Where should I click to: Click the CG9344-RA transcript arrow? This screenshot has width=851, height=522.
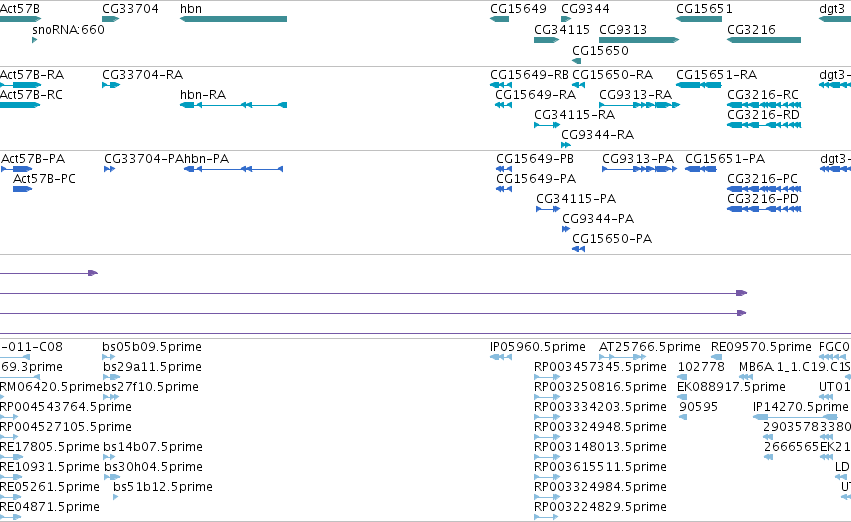566,145
